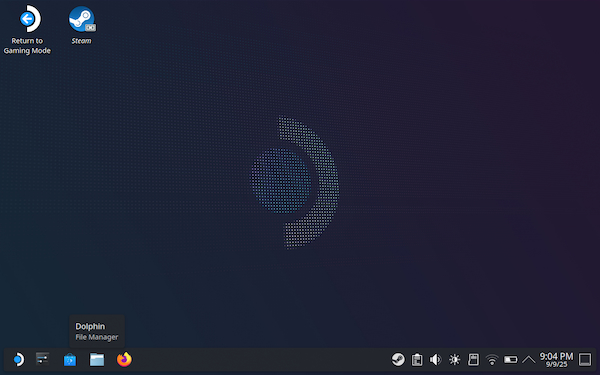Open Return to Gaming Mode desktop shortcut

27,29
